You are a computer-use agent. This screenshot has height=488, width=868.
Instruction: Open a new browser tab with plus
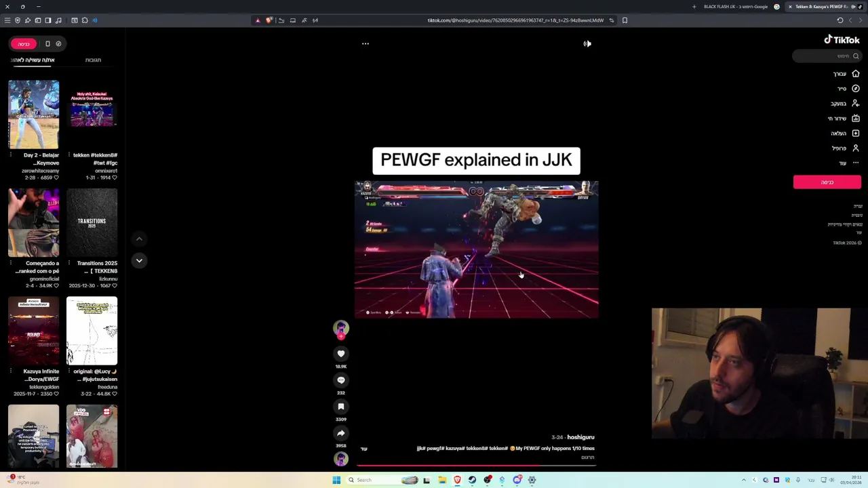point(694,7)
